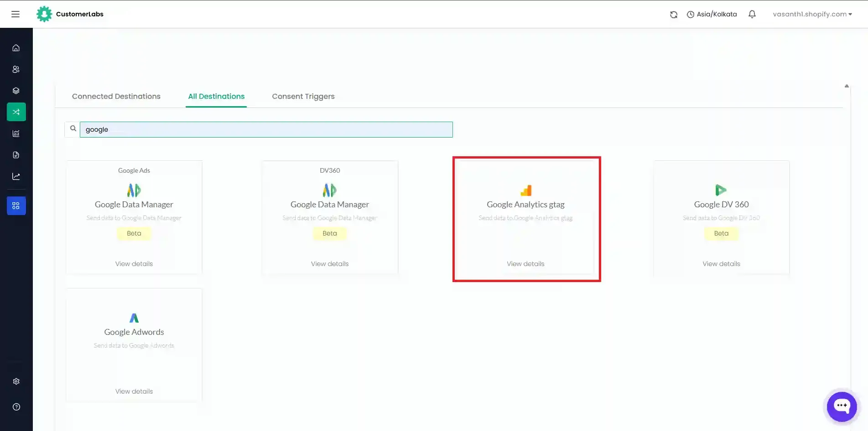Open the line graph sidebar icon
This screenshot has height=431, width=868.
click(16, 176)
